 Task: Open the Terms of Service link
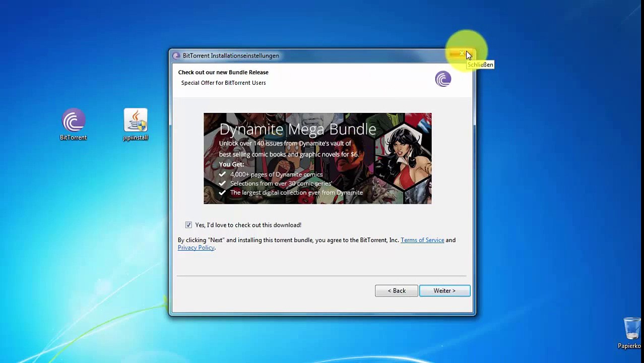coord(422,240)
